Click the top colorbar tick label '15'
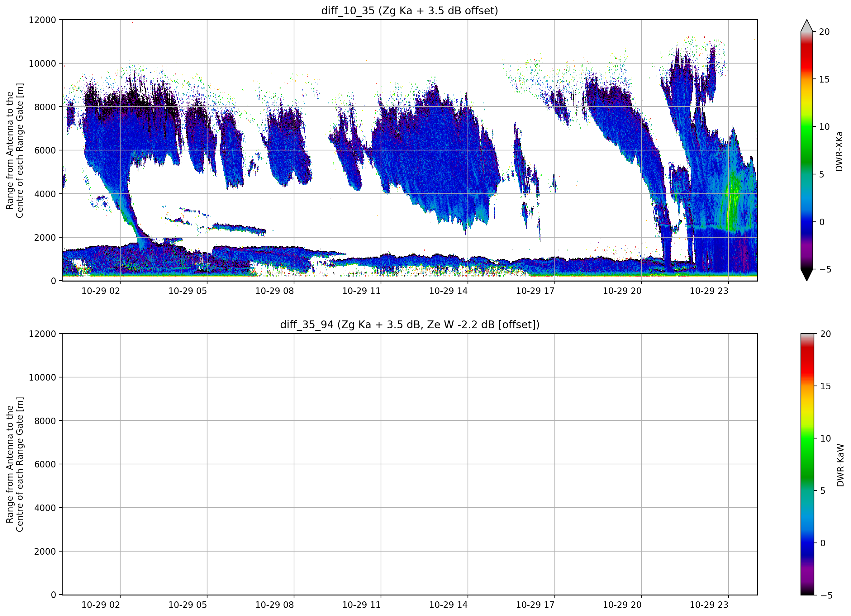This screenshot has width=851, height=616. tap(824, 79)
